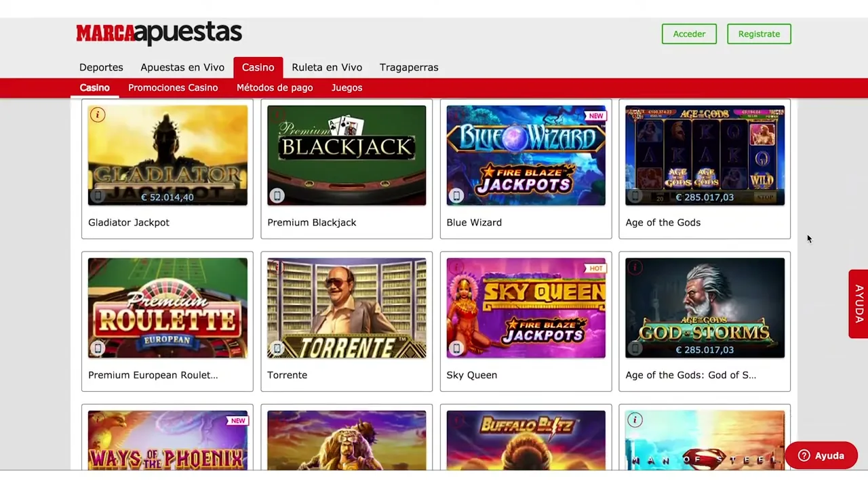
Task: Open the Buffalo Blitz thumbnail
Action: point(526,440)
